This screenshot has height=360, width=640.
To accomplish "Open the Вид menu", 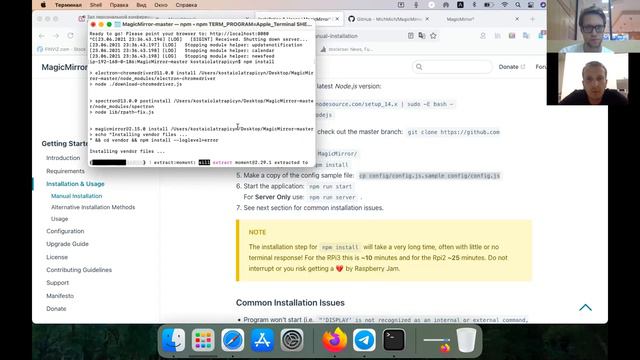I will [141, 5].
